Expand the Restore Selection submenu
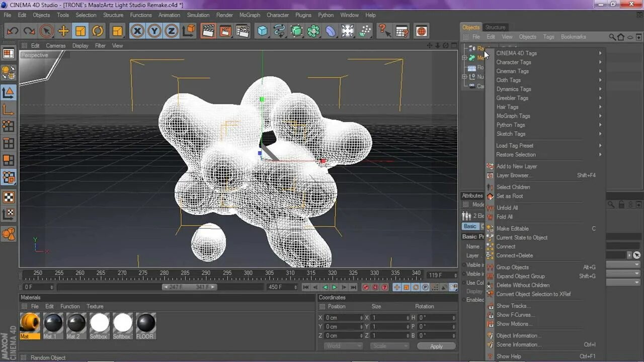The width and height of the screenshot is (644, 362). 546,155
